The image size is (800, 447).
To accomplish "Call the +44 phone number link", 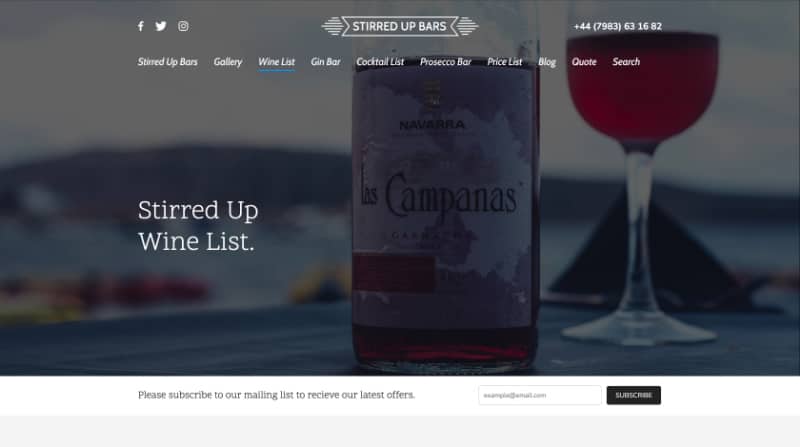I will (x=618, y=26).
